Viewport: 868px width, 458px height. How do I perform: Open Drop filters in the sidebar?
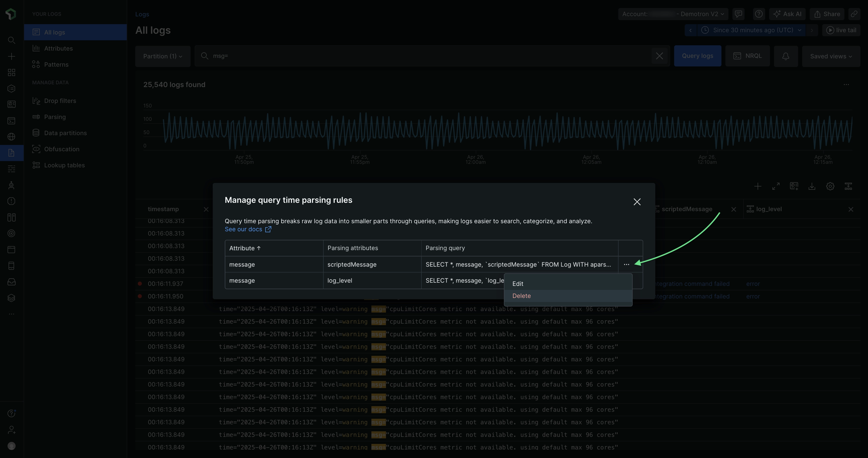[60, 101]
